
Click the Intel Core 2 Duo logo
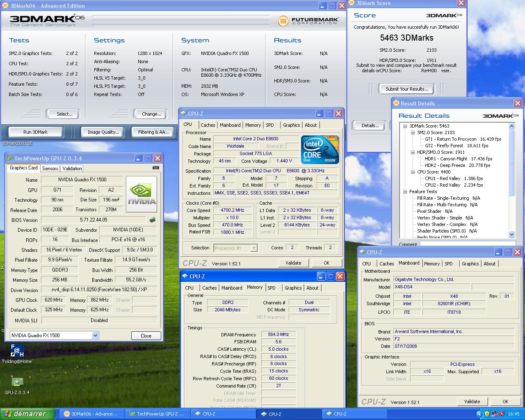tap(320, 149)
